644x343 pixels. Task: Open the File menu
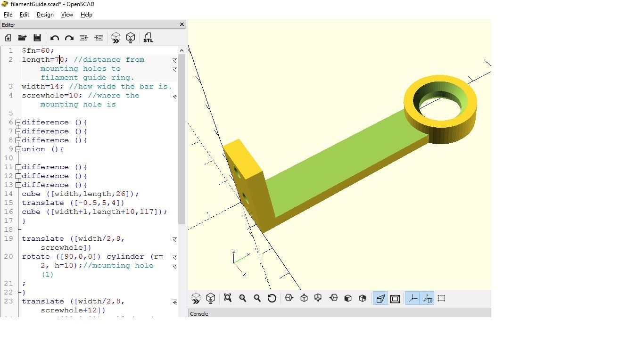(x=8, y=15)
